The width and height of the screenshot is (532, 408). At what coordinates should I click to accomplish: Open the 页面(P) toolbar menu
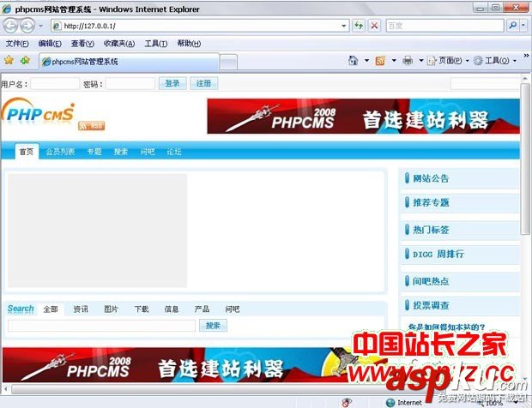[448, 61]
